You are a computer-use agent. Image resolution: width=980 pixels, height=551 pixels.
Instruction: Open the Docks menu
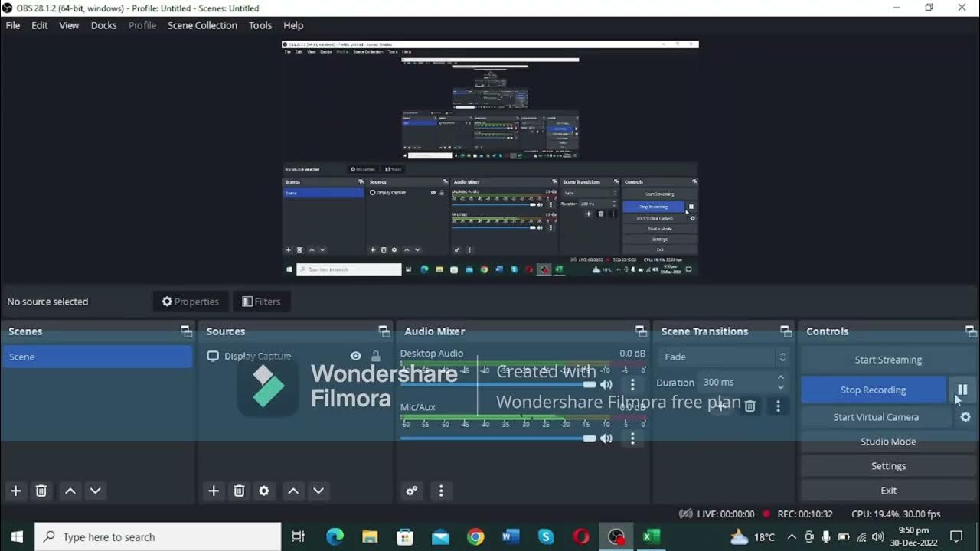pos(104,25)
